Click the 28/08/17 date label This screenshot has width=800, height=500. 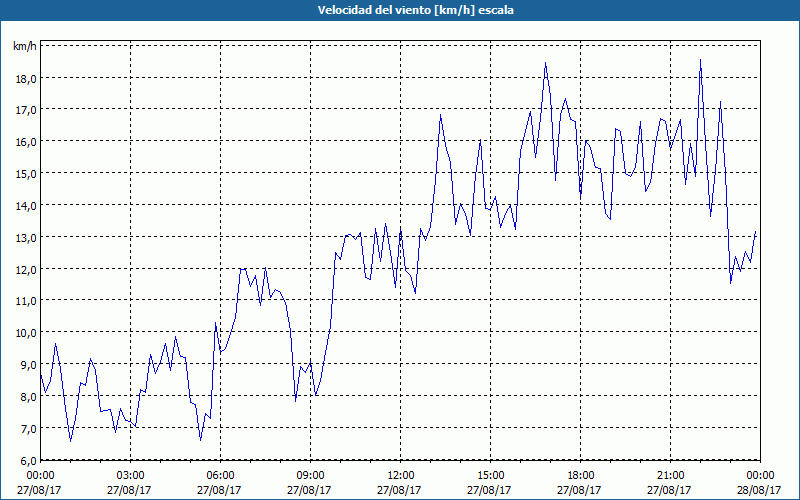pos(759,490)
